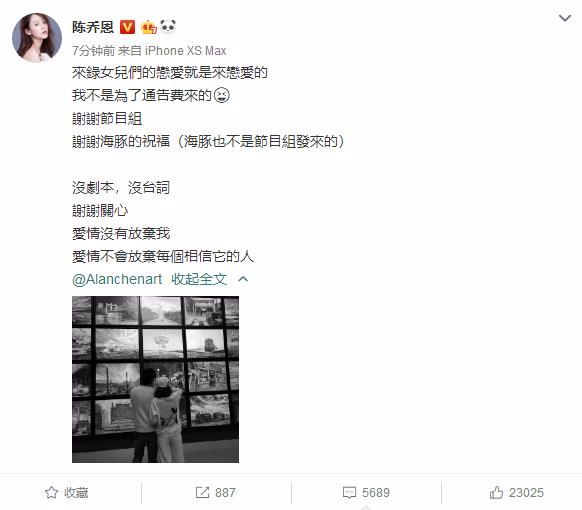The image size is (582, 510).
Task: Click the comment bubble icon
Action: [349, 493]
